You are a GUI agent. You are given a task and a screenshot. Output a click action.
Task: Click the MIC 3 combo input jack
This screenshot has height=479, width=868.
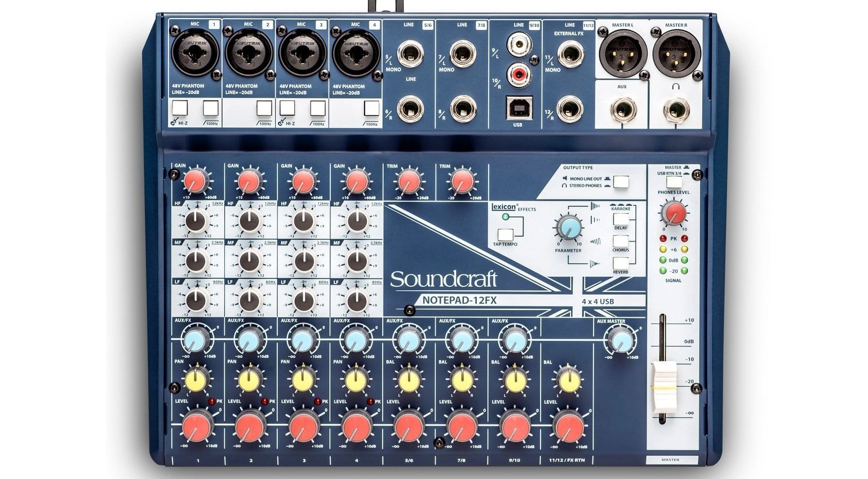tap(302, 53)
